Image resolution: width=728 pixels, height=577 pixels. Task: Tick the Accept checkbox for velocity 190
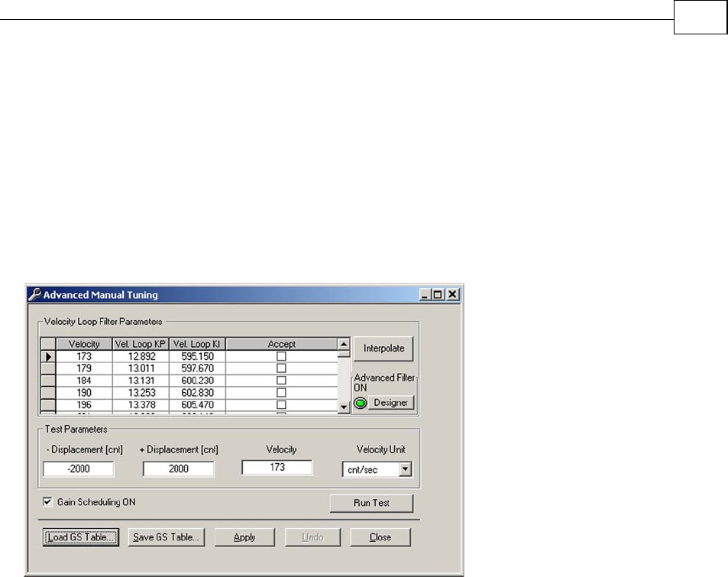[x=281, y=393]
